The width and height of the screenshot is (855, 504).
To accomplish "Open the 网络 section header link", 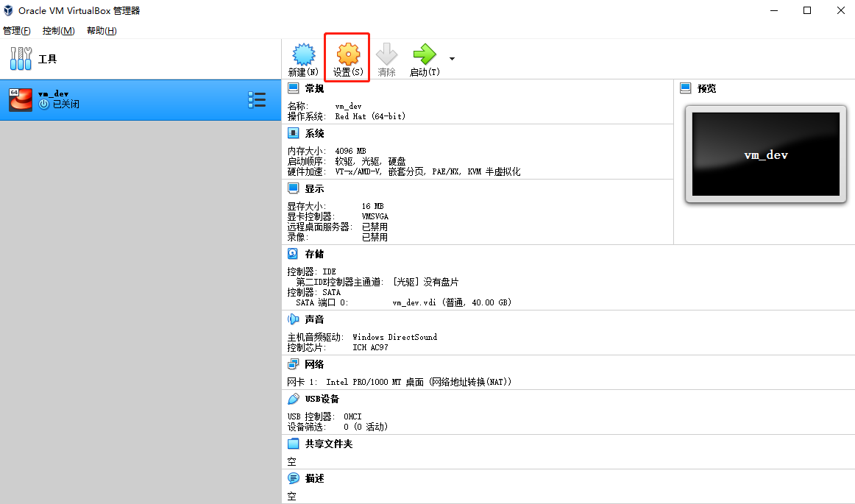I will (315, 364).
